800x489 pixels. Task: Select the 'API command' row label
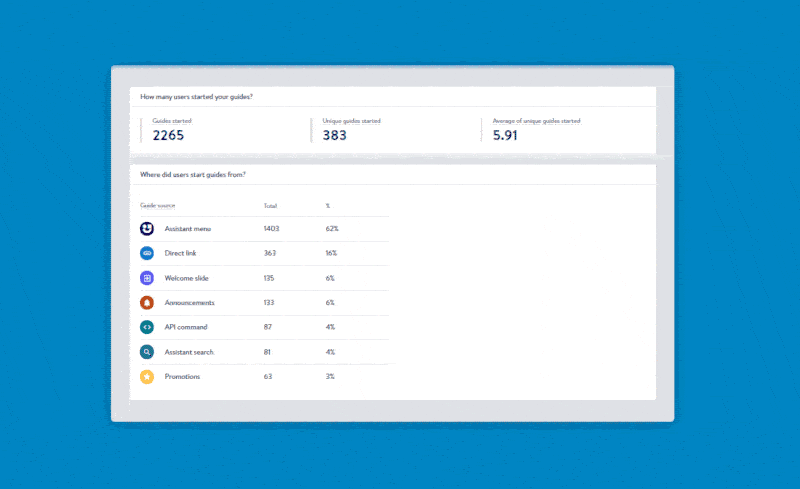tap(186, 327)
